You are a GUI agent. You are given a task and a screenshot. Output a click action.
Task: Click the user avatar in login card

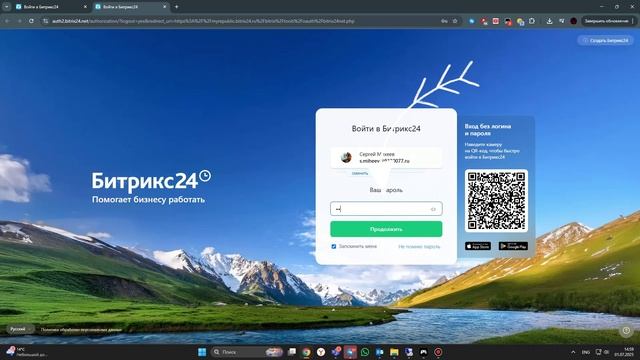tap(346, 157)
